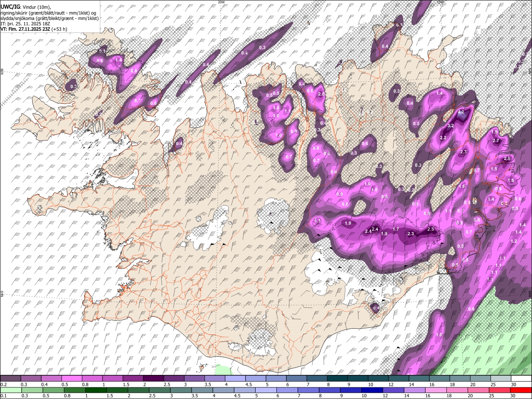The image size is (532, 399).
Task: Click the 2.8 value near the east coast
Action: tap(507, 159)
